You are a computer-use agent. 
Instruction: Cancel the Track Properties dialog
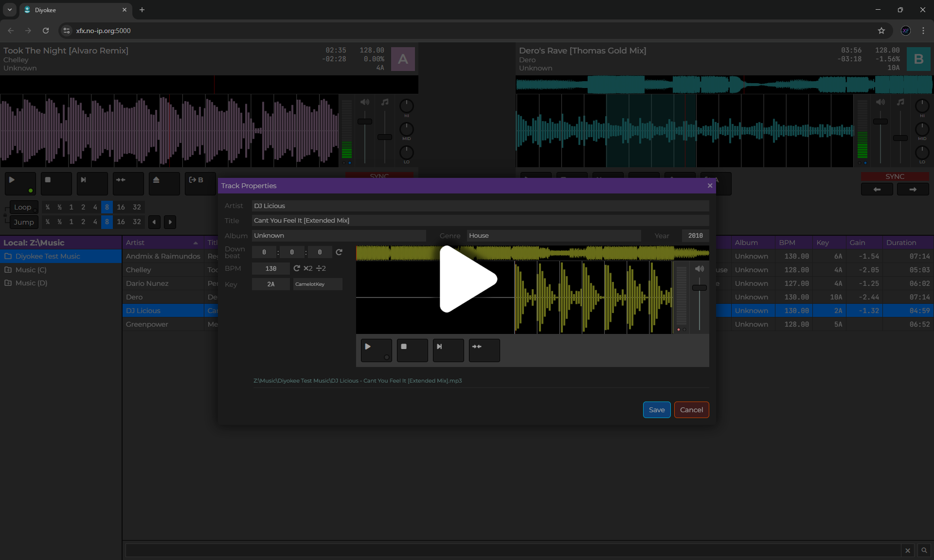(691, 410)
